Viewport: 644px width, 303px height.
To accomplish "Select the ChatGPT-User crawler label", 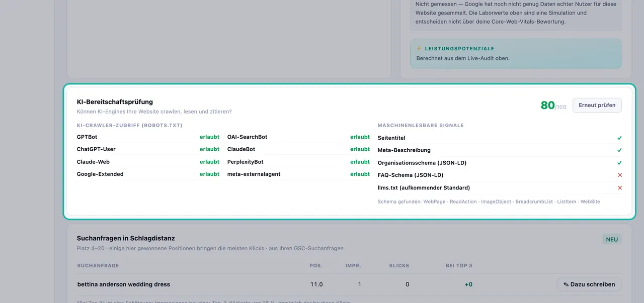I will (x=96, y=149).
